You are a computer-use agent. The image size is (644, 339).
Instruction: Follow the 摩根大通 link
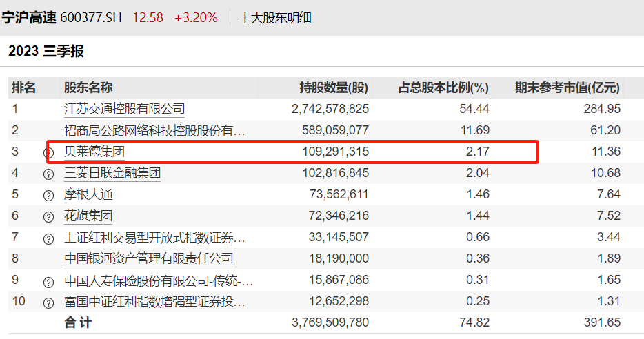(x=88, y=194)
